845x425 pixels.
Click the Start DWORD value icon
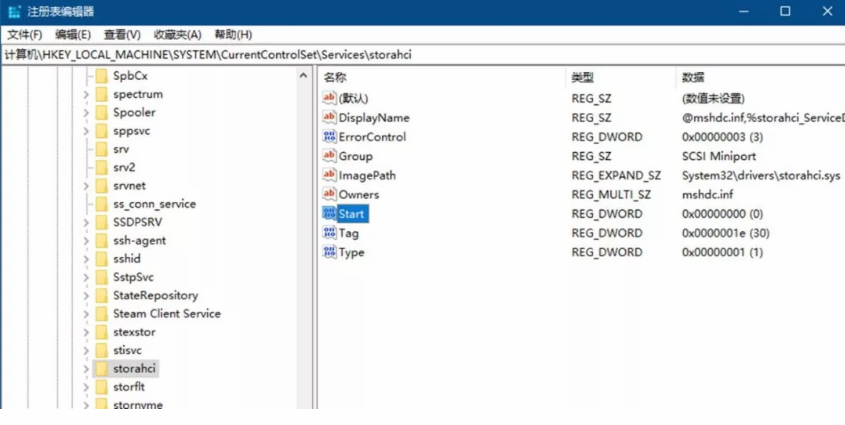330,214
